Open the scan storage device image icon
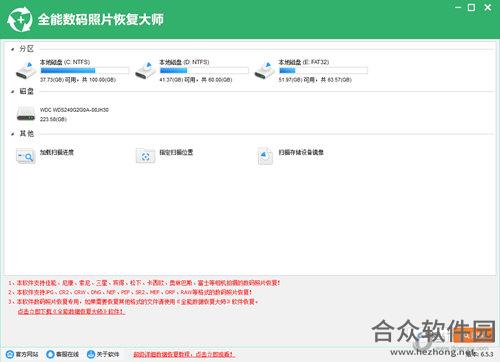 265,156
